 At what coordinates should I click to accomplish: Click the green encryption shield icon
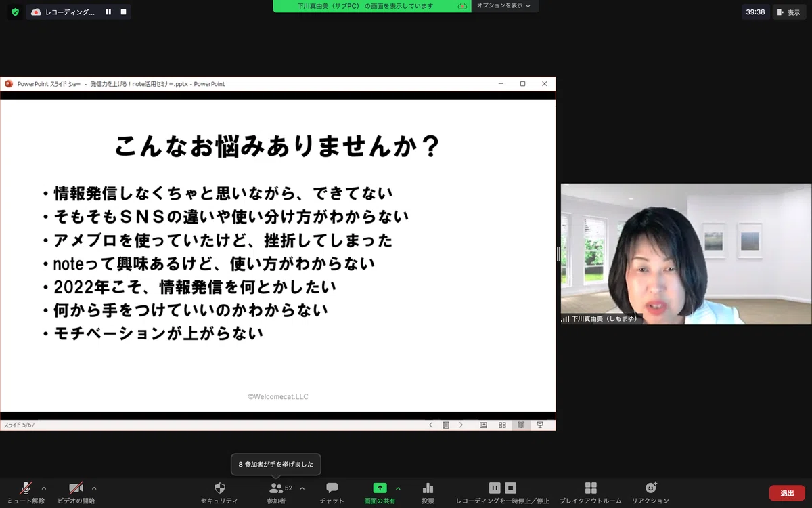click(15, 12)
